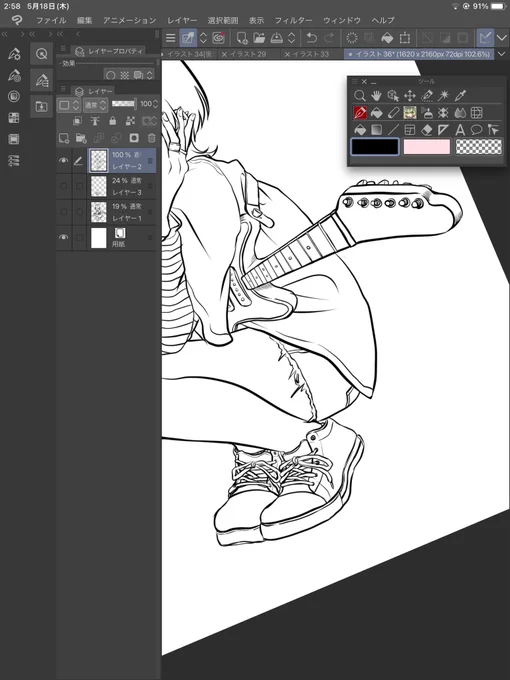Expand the command bar overflow chevron
The image size is (510, 680).
point(502,38)
